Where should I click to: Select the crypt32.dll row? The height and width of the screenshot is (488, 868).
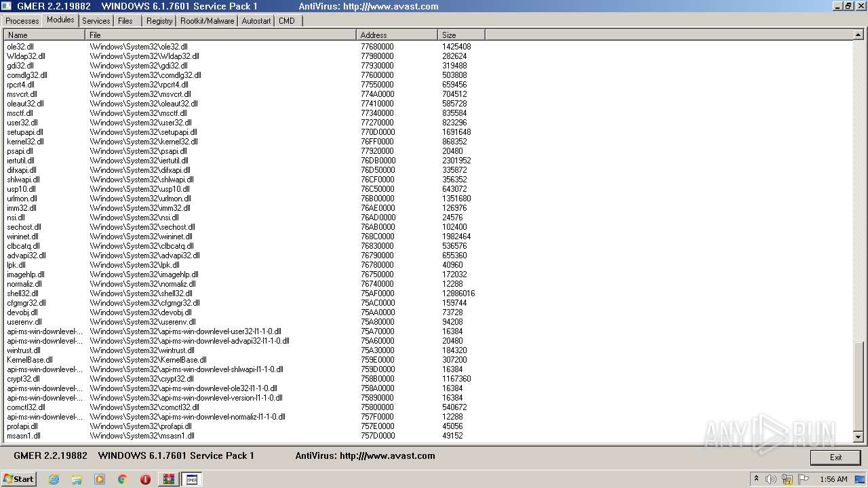427,379
